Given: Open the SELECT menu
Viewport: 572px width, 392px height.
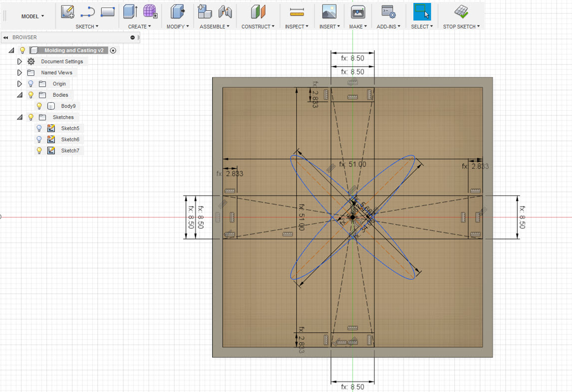Looking at the screenshot, I should [x=422, y=26].
